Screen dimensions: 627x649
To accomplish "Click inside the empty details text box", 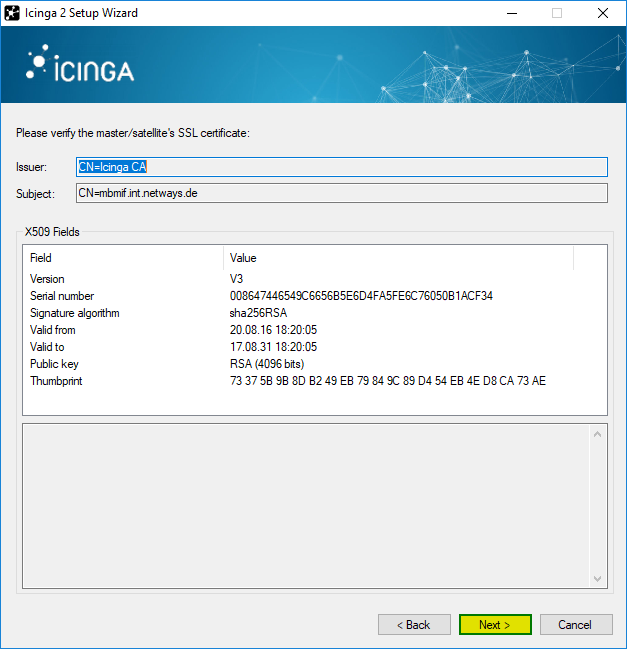I will 306,506.
